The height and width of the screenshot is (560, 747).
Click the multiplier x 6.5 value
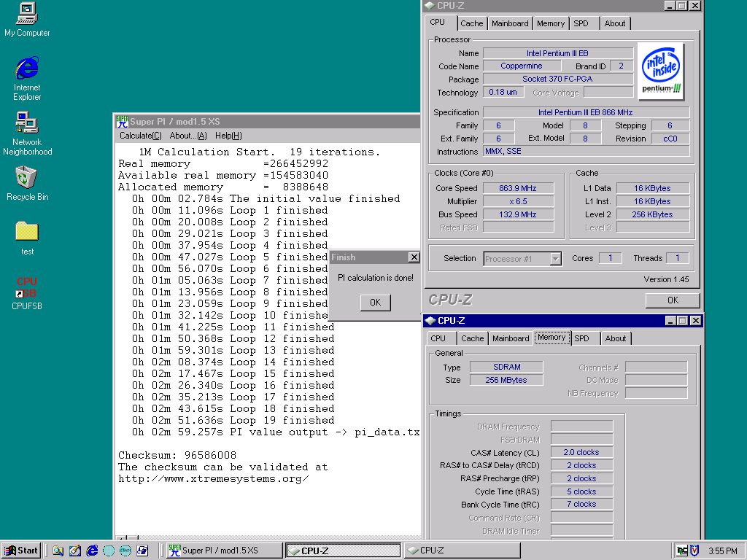(519, 201)
